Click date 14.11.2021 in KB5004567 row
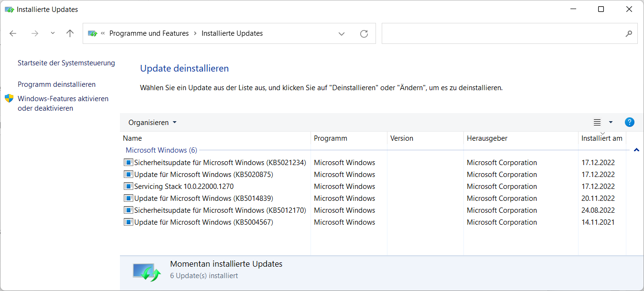 [x=598, y=222]
